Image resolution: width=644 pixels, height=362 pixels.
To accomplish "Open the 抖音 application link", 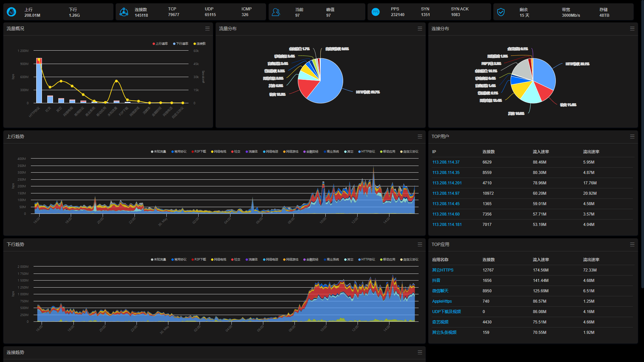I will (436, 281).
